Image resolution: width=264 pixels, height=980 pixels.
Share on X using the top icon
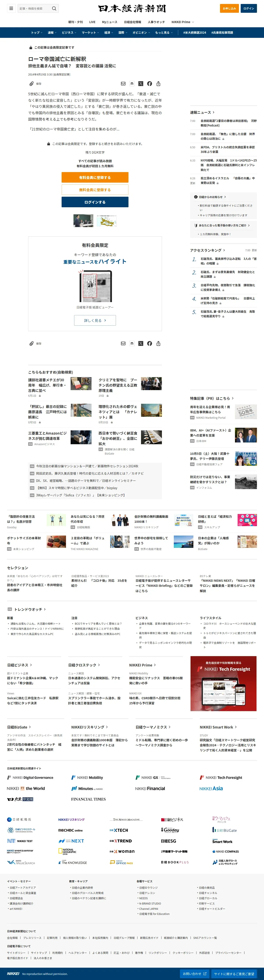tap(141, 84)
